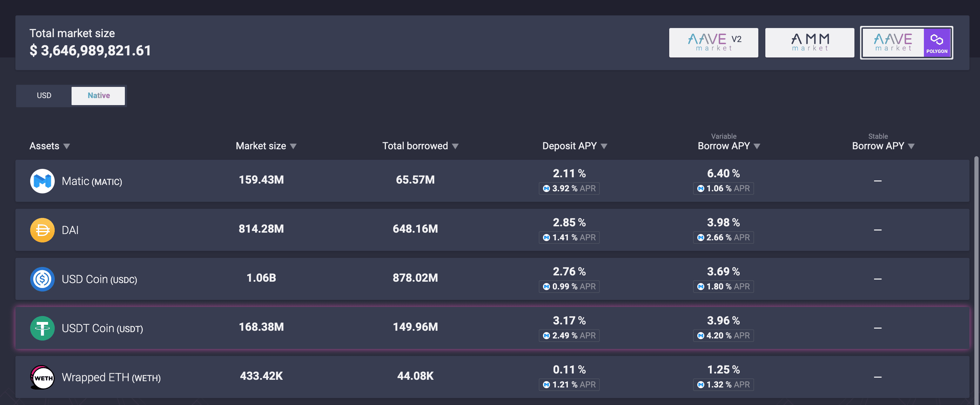Select the AAVE V2 market
This screenshot has height=405, width=980.
click(x=713, y=42)
